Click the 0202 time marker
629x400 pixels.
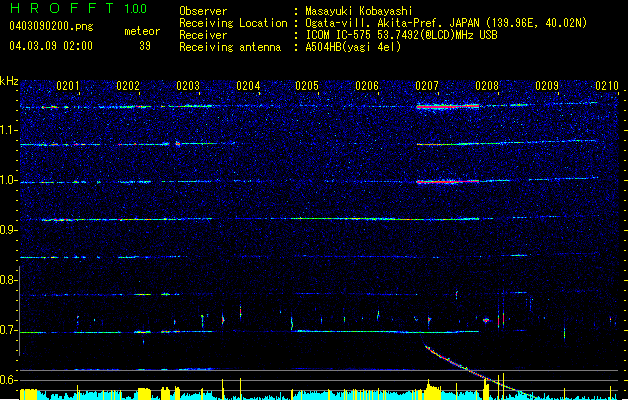128,86
